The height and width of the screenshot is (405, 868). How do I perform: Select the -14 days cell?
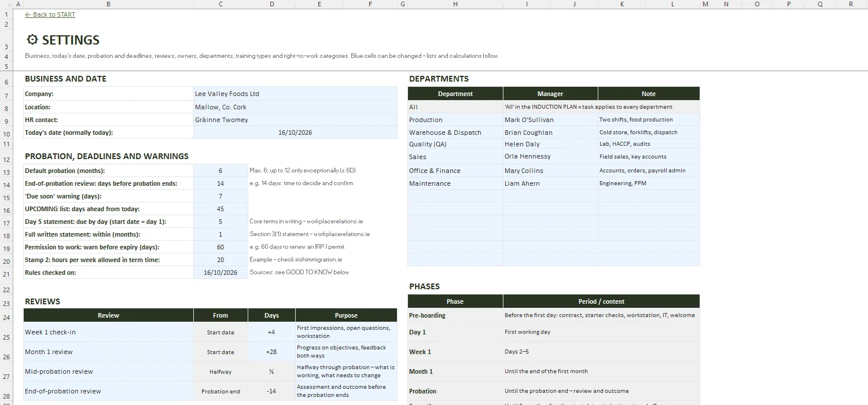click(271, 391)
